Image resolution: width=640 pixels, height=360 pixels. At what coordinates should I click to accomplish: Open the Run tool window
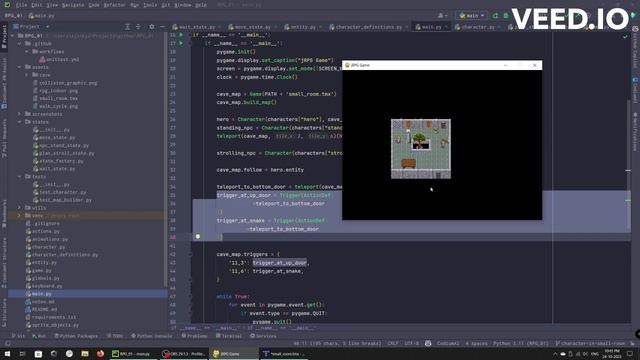39,336
